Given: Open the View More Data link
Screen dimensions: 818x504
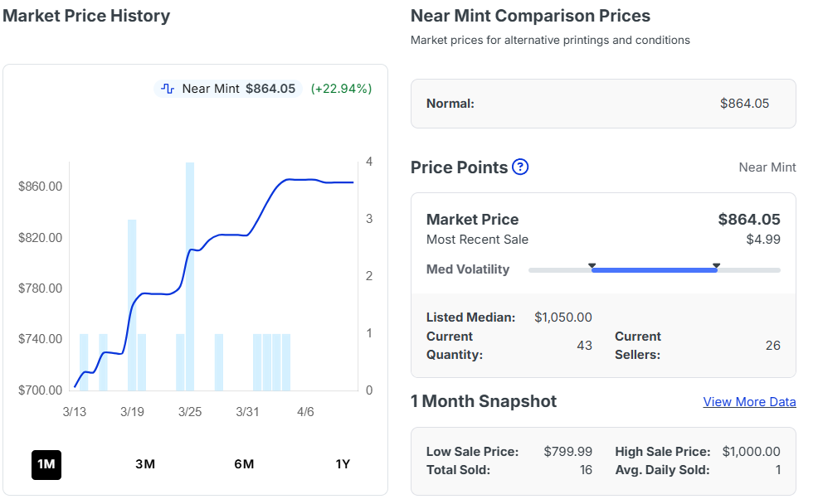Looking at the screenshot, I should click(x=749, y=402).
